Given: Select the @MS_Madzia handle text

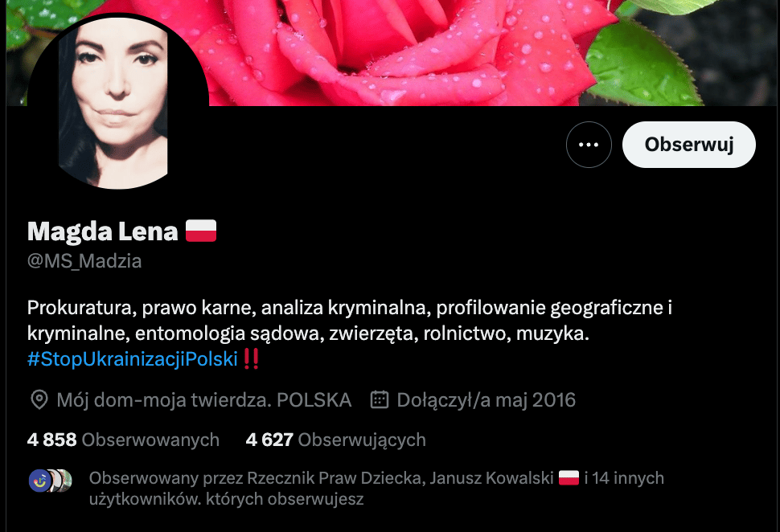Looking at the screenshot, I should click(x=84, y=261).
